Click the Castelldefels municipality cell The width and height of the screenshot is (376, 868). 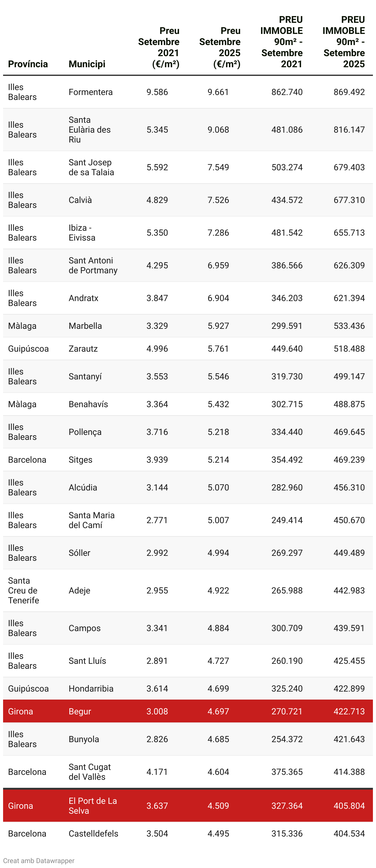pyautogui.click(x=93, y=833)
